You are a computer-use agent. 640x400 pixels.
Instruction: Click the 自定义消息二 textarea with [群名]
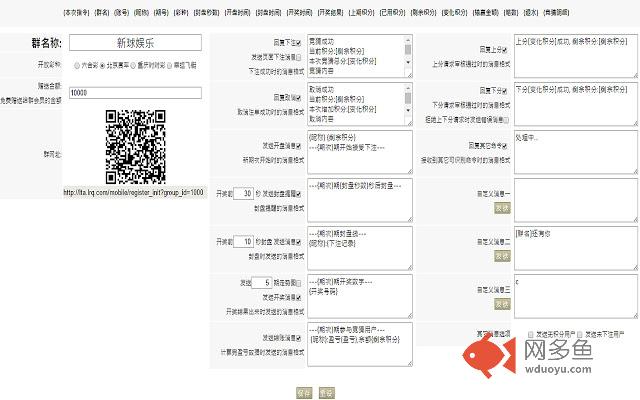[x=576, y=249]
